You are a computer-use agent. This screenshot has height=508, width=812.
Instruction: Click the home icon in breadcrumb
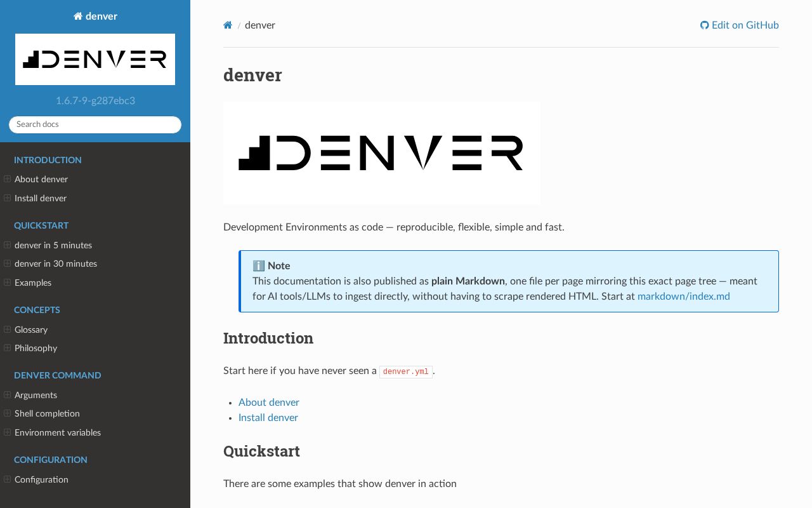click(228, 25)
